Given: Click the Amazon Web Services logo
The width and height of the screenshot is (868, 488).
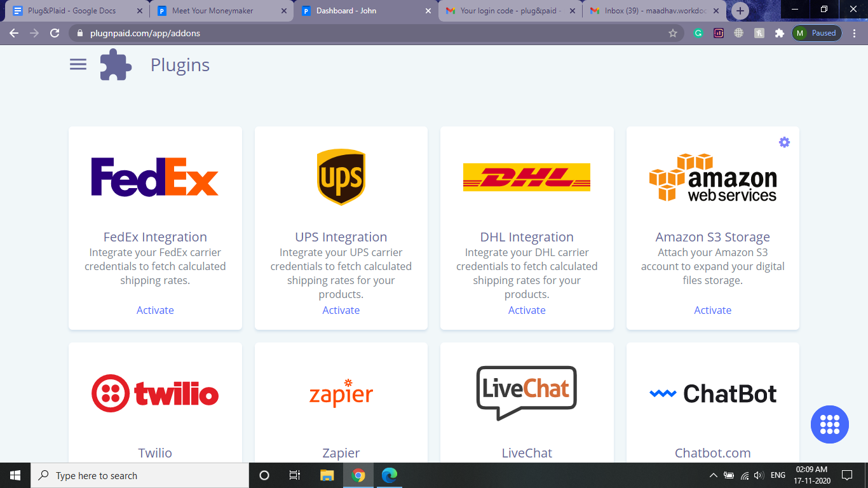Looking at the screenshot, I should (713, 177).
